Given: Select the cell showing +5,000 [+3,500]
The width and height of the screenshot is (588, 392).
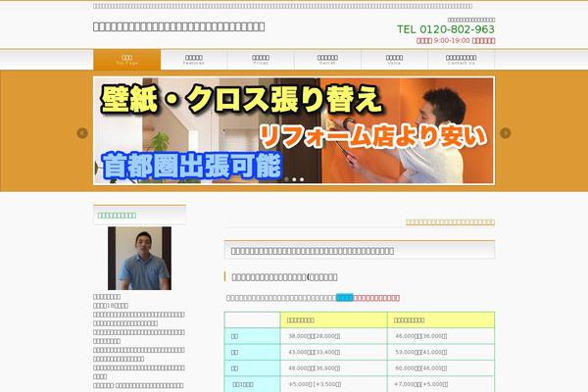Looking at the screenshot, I should [334, 384].
